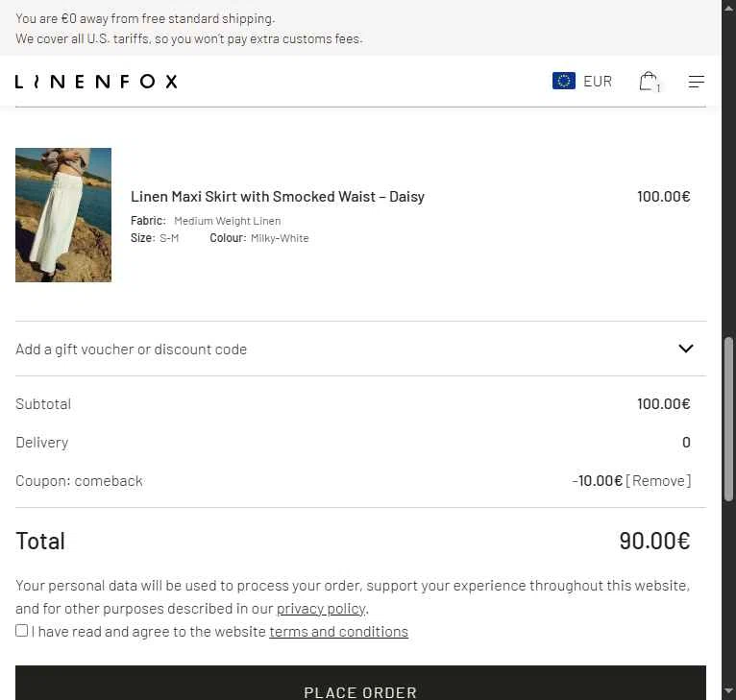Click the EU flag currency icon
736x700 pixels.
[x=564, y=82]
